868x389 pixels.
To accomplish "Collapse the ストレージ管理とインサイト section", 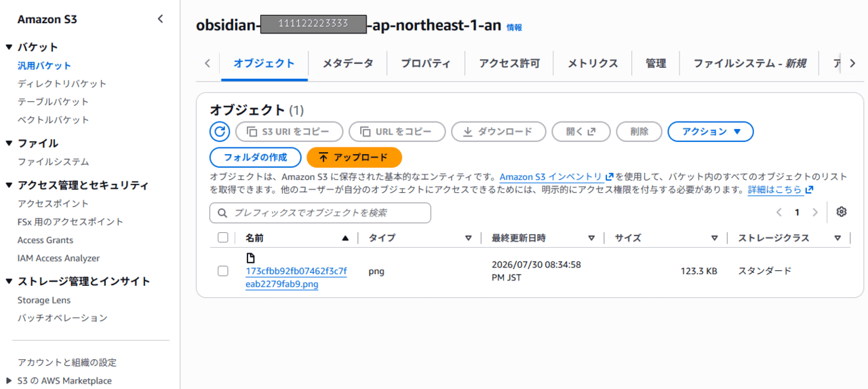I will [x=9, y=281].
